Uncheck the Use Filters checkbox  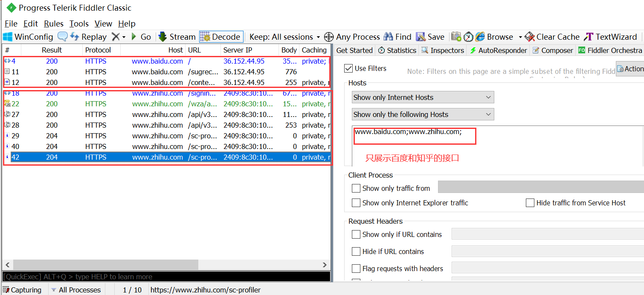348,68
